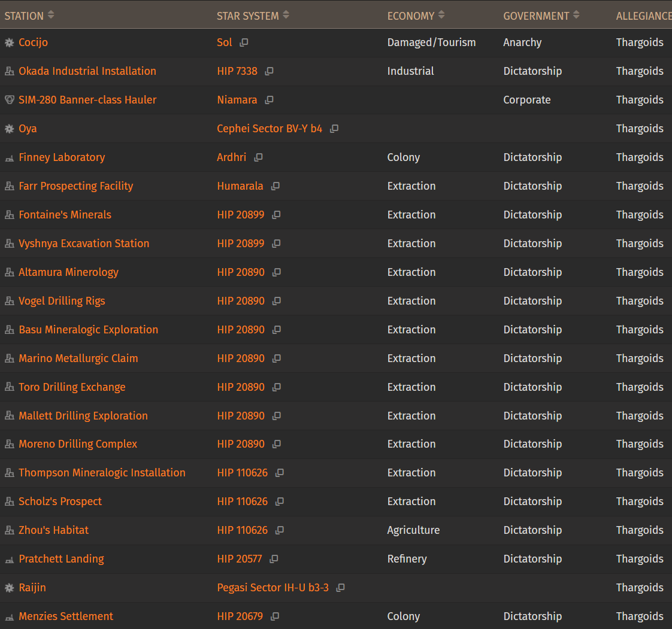Image resolution: width=672 pixels, height=629 pixels.
Task: Copy HIP 20679 system name icon
Action: pyautogui.click(x=275, y=616)
